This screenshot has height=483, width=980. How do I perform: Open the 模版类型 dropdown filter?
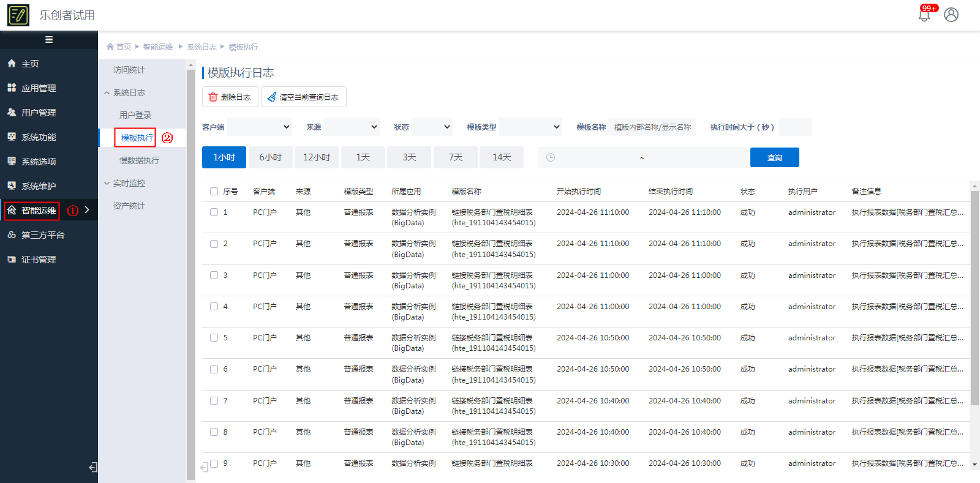(530, 127)
